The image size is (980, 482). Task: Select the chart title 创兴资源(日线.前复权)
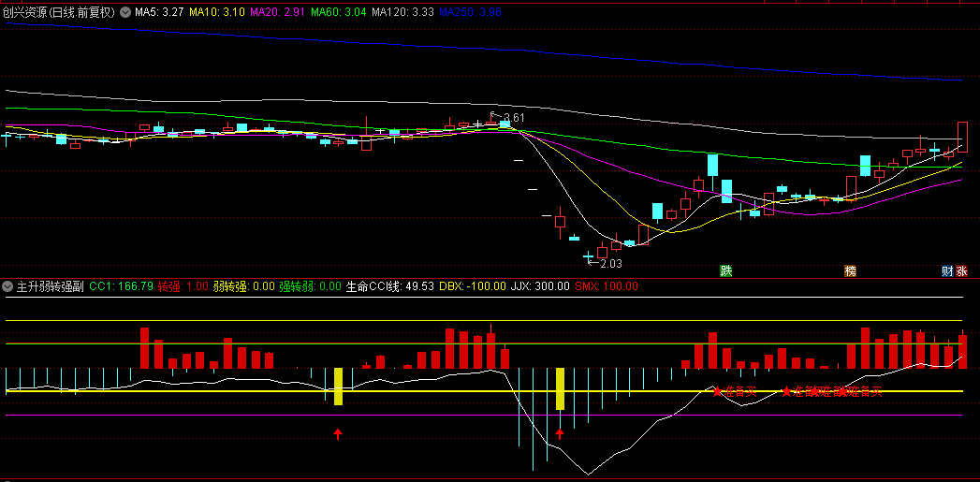pos(59,12)
